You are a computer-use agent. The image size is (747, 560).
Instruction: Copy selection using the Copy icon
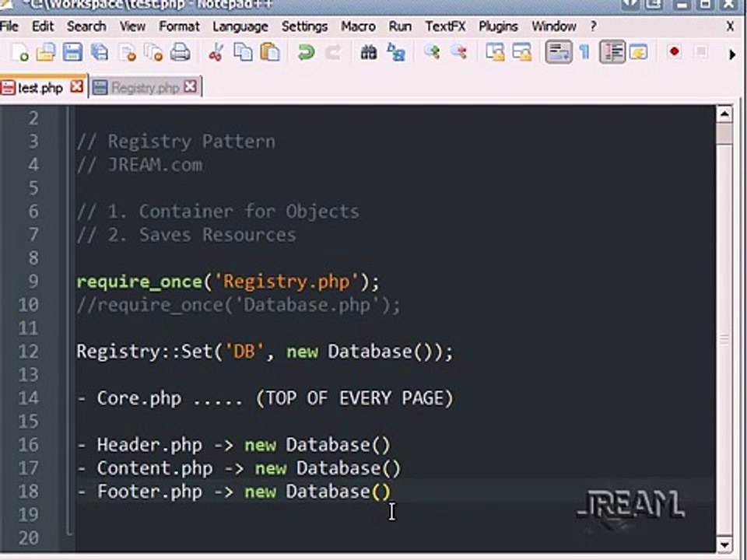tap(243, 52)
